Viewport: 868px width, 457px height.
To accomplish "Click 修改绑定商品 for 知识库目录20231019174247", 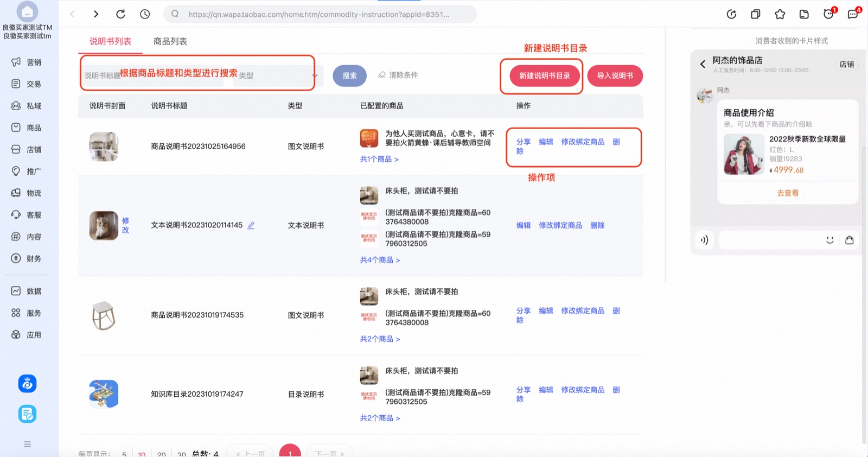I will click(x=583, y=390).
